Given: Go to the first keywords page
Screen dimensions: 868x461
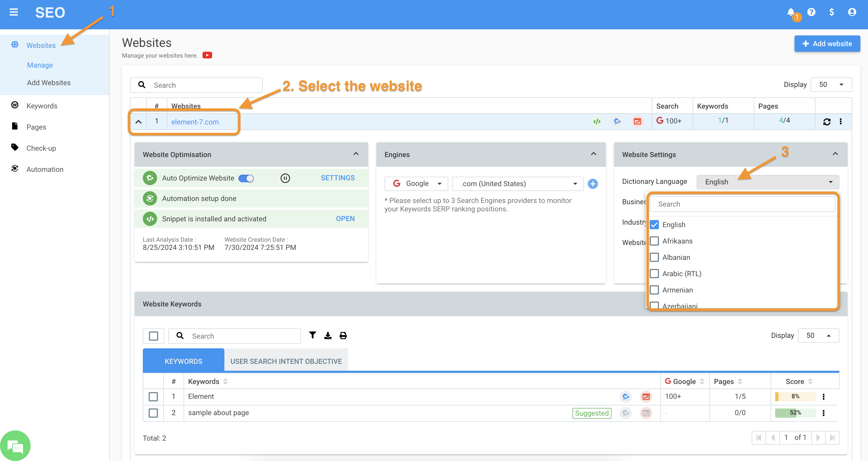Looking at the screenshot, I should tap(759, 438).
